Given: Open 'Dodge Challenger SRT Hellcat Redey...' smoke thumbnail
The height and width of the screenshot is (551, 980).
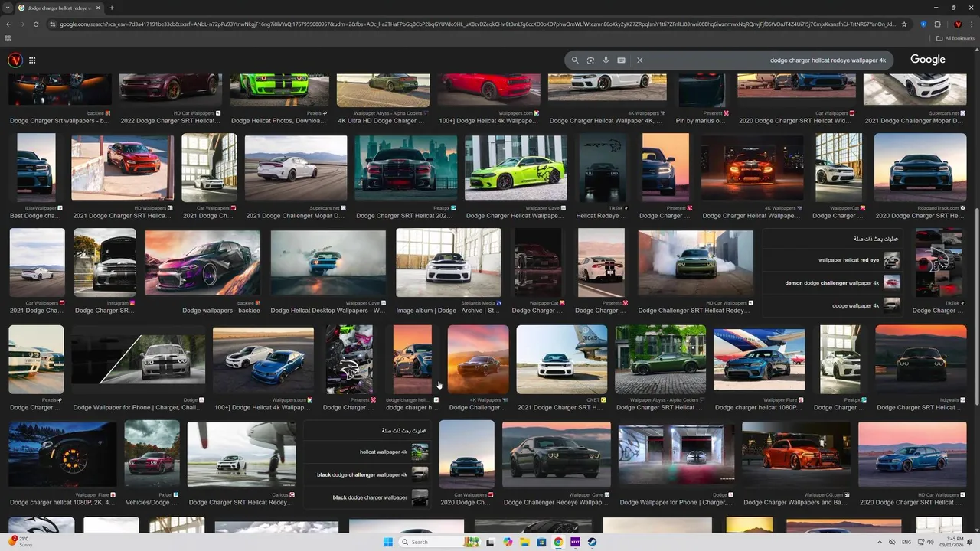Looking at the screenshot, I should tap(695, 262).
